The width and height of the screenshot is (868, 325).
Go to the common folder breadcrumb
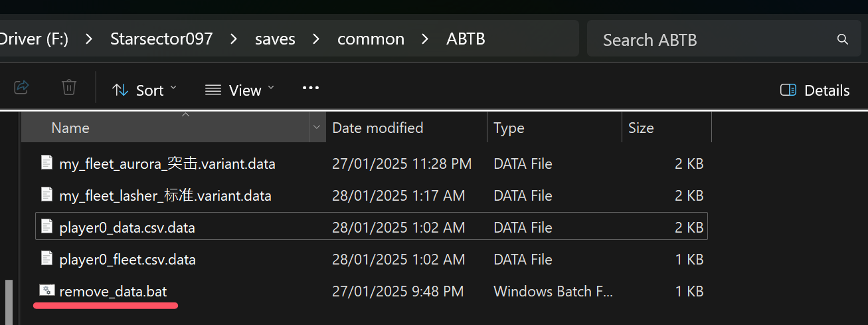point(371,39)
